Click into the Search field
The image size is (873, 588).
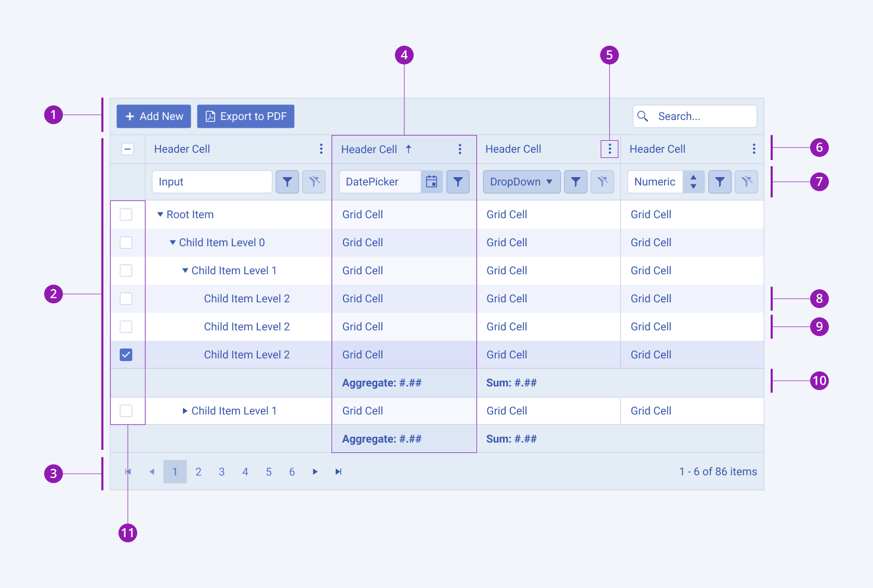click(695, 116)
